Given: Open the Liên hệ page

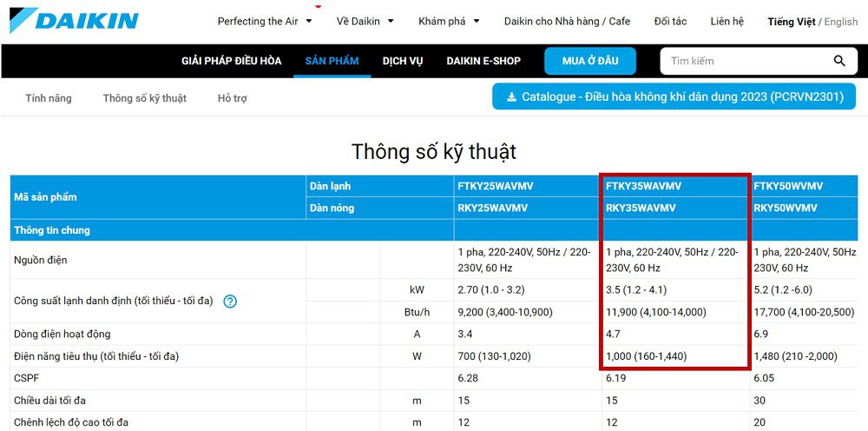Looking at the screenshot, I should tap(727, 22).
